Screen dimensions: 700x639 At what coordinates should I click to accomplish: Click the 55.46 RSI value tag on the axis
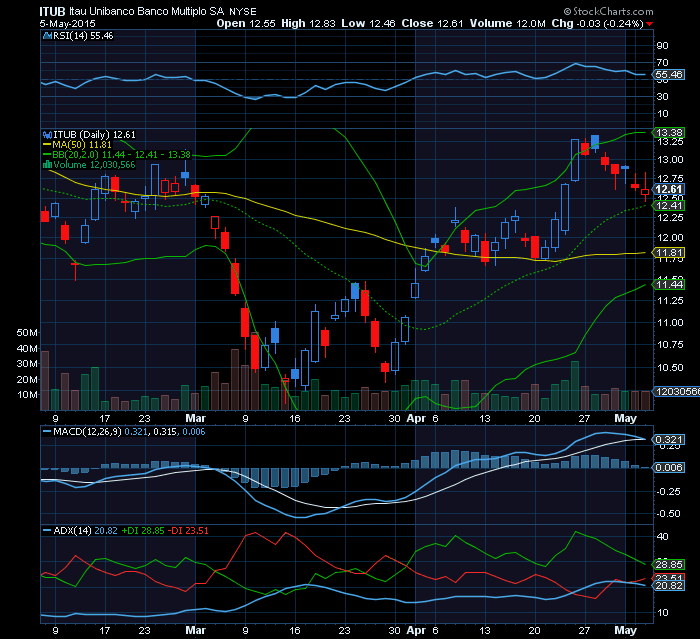click(x=669, y=75)
